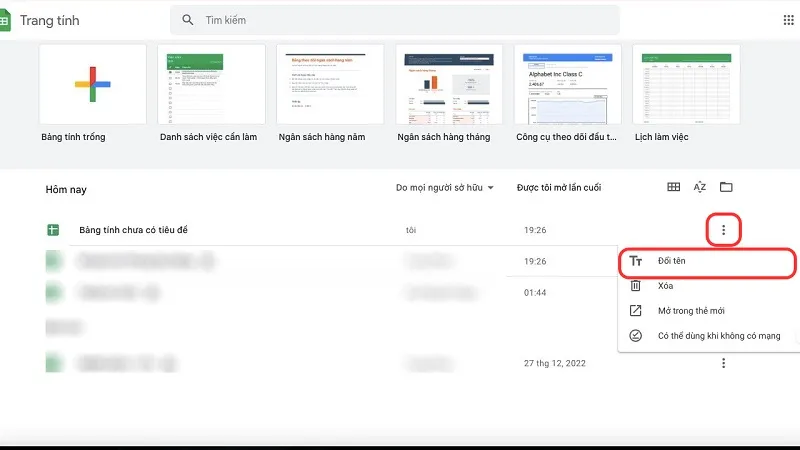
Task: Open the AZ sort options icon
Action: pos(700,187)
